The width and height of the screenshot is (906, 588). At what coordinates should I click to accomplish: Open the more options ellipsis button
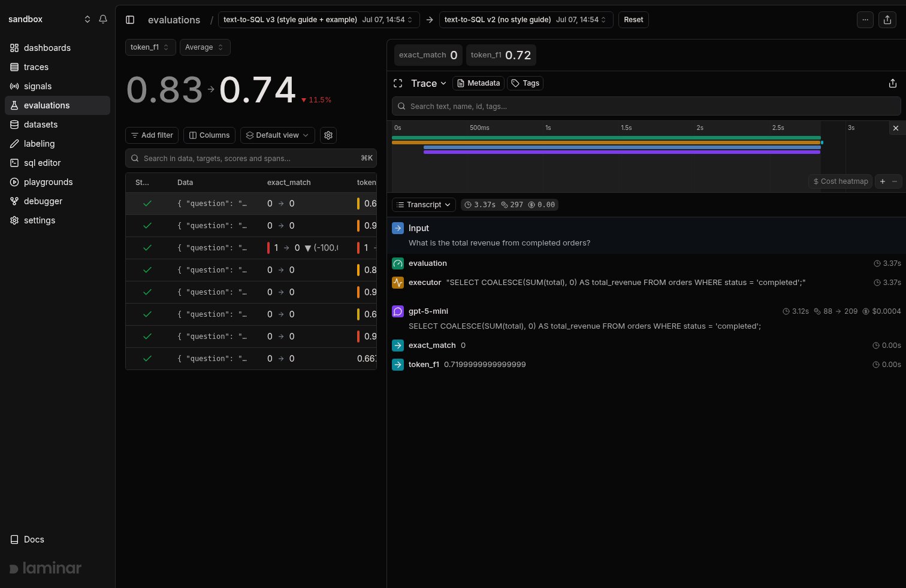tap(865, 20)
